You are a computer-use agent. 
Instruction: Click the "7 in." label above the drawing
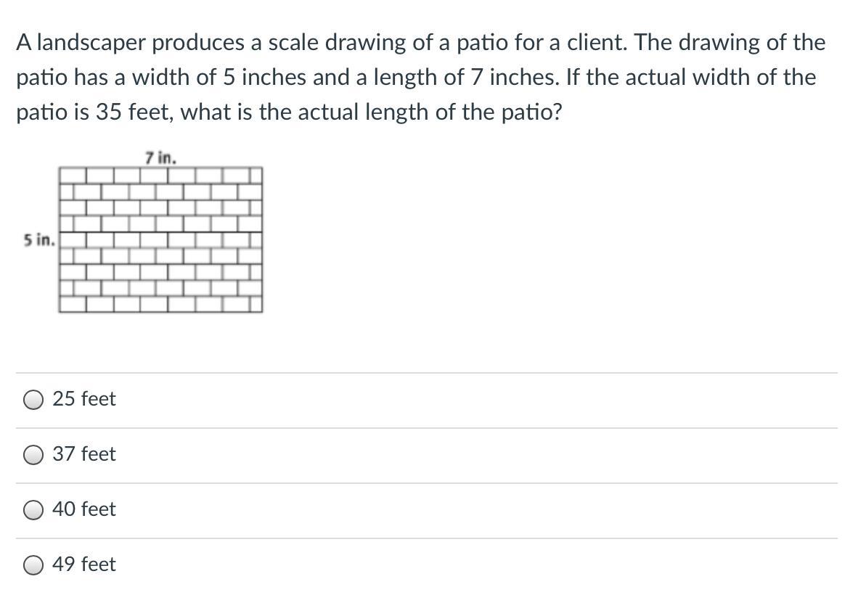(160, 158)
